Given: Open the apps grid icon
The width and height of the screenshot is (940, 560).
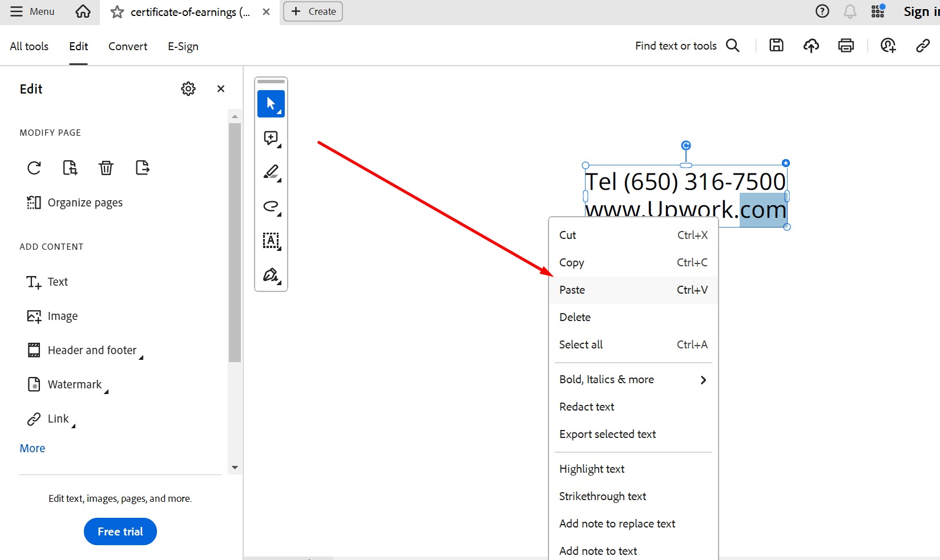Looking at the screenshot, I should point(878,11).
